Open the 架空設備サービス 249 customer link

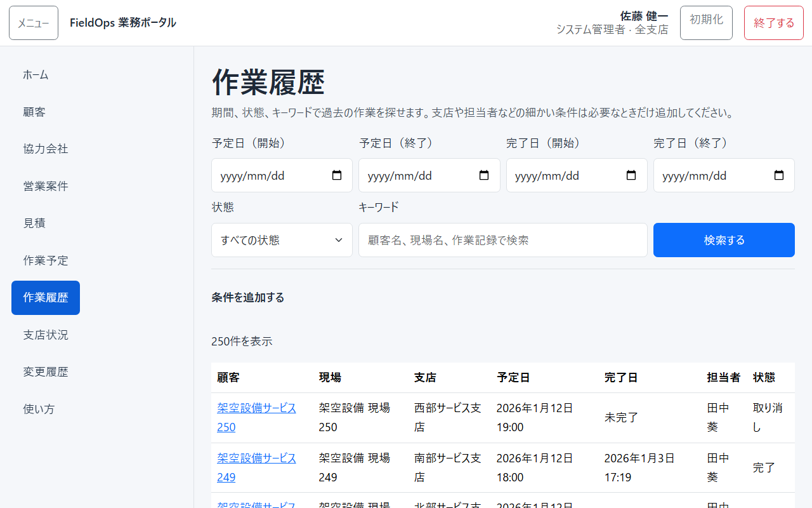(256, 467)
